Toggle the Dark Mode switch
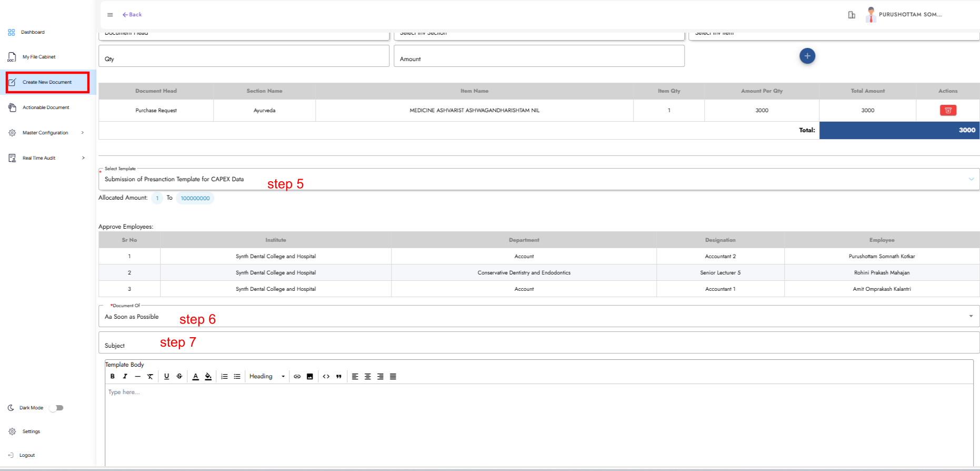 click(56, 408)
